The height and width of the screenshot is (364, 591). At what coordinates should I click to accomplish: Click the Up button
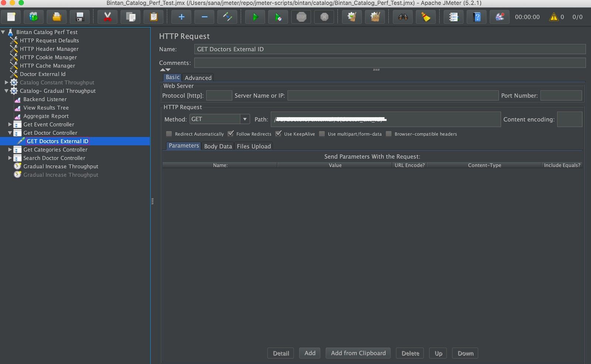coord(438,353)
